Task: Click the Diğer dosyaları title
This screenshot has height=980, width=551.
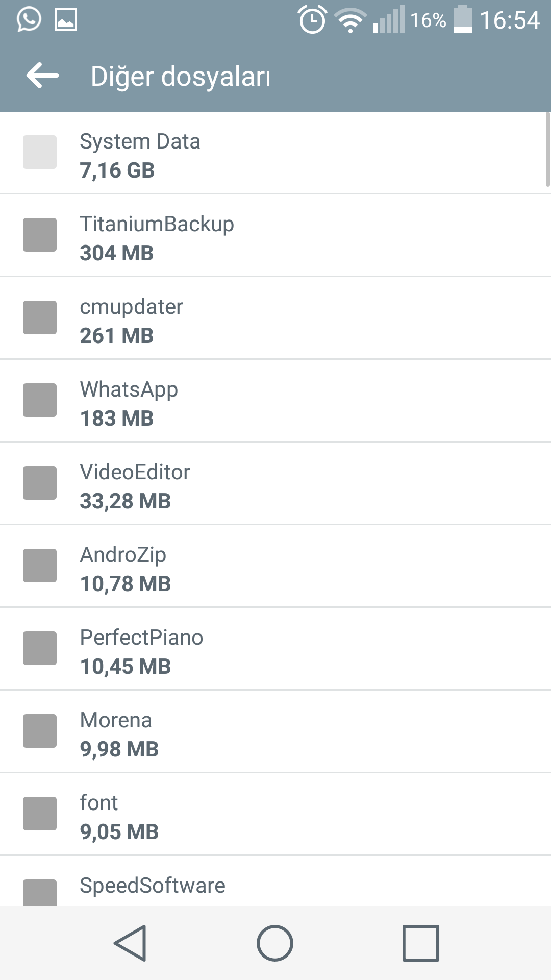Action: [x=181, y=77]
